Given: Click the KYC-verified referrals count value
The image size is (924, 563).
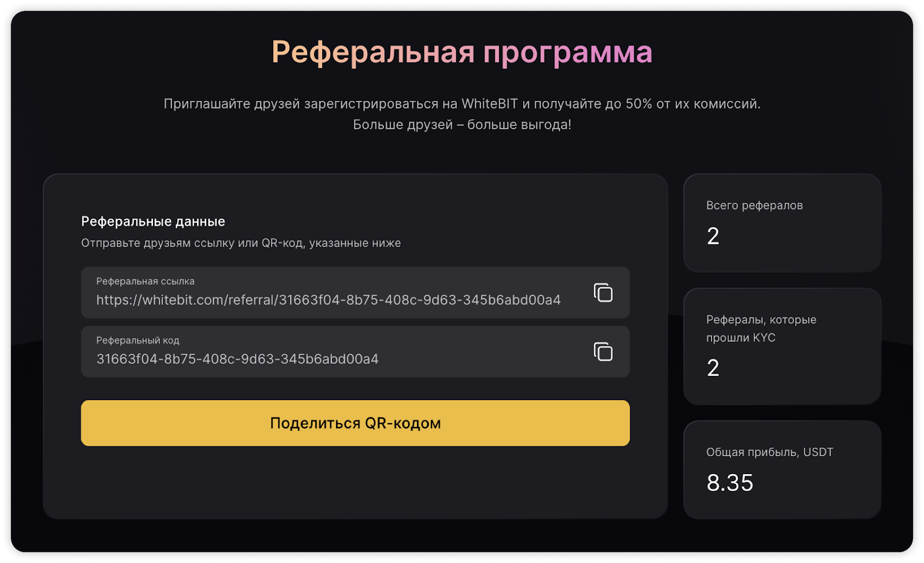Looking at the screenshot, I should pos(713,368).
